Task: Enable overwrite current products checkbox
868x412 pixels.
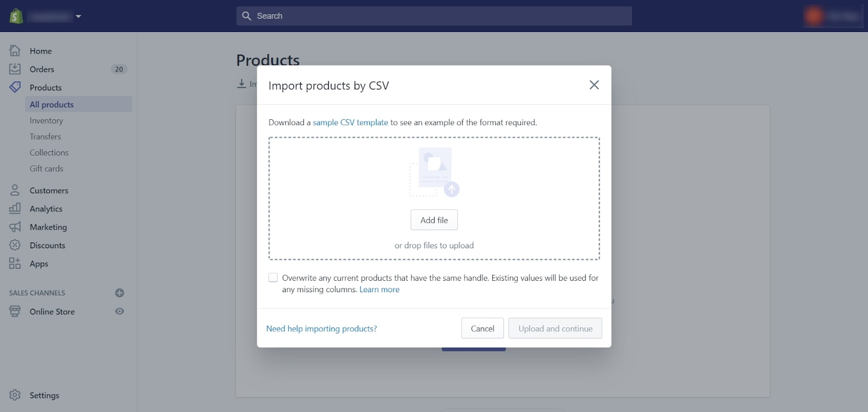Action: 273,278
